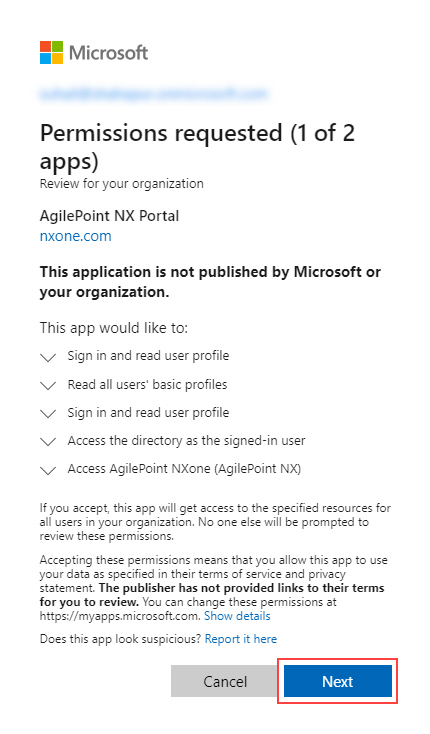The width and height of the screenshot is (430, 734).
Task: Click the Microsoft four-square logo
Action: [51, 52]
